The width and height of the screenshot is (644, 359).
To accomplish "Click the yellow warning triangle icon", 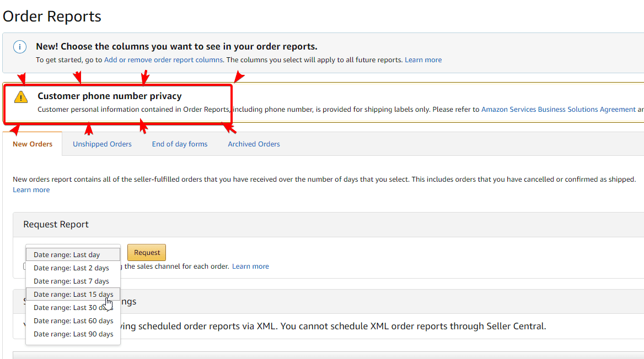I will 21,96.
